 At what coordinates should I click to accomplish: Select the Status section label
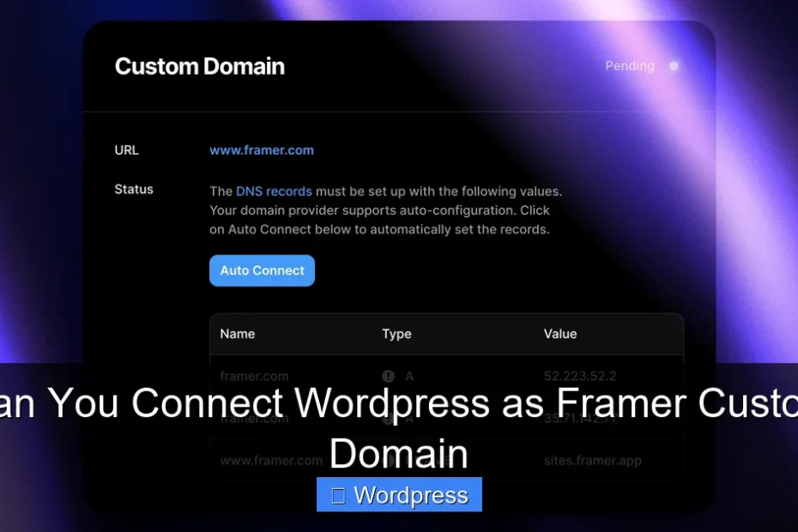click(x=133, y=190)
